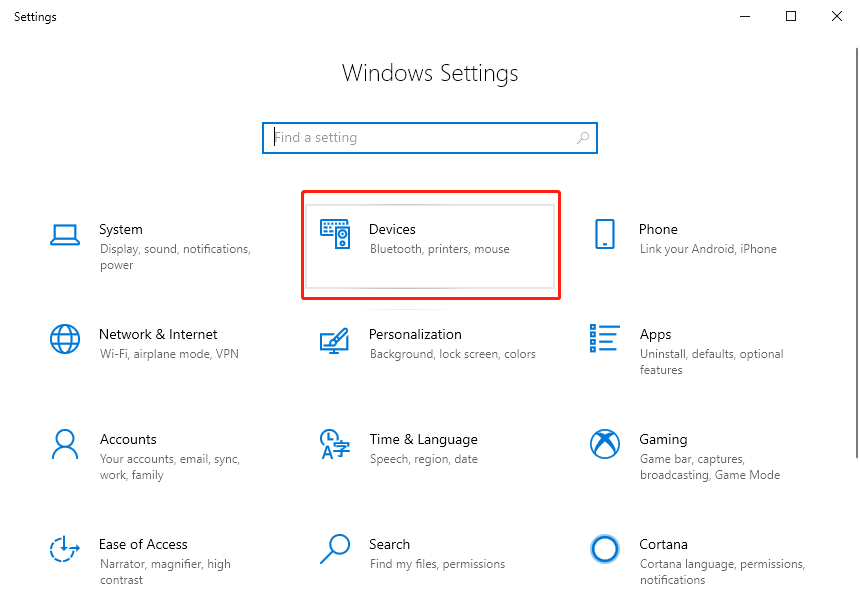860x604 pixels.
Task: Click "Display, sound, notifications, power" text
Action: click(175, 257)
